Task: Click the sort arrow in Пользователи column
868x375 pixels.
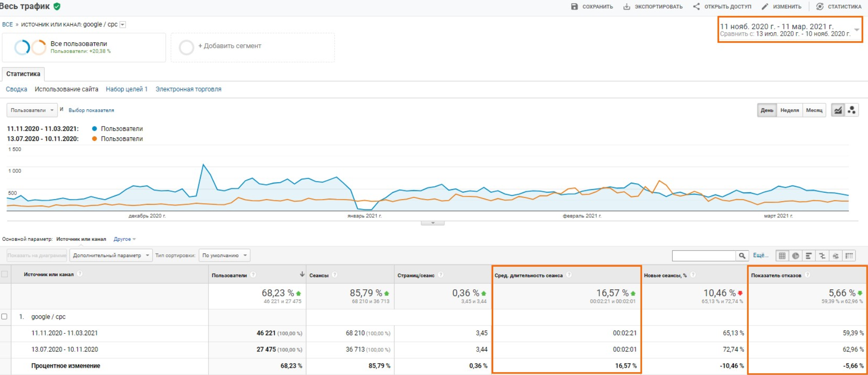Action: point(302,274)
